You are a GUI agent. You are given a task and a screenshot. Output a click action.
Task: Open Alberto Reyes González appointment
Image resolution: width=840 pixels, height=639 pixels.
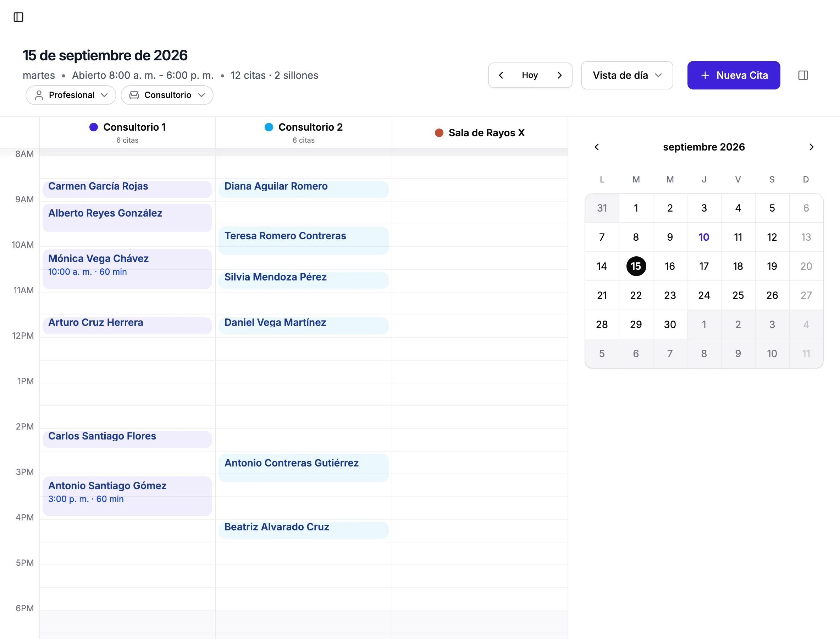[x=127, y=218]
